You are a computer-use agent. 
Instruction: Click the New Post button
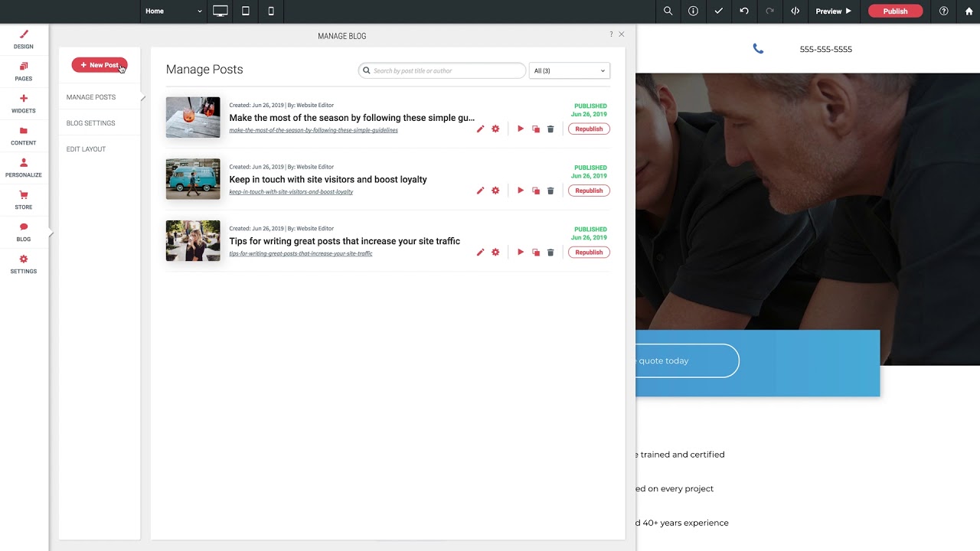point(100,65)
